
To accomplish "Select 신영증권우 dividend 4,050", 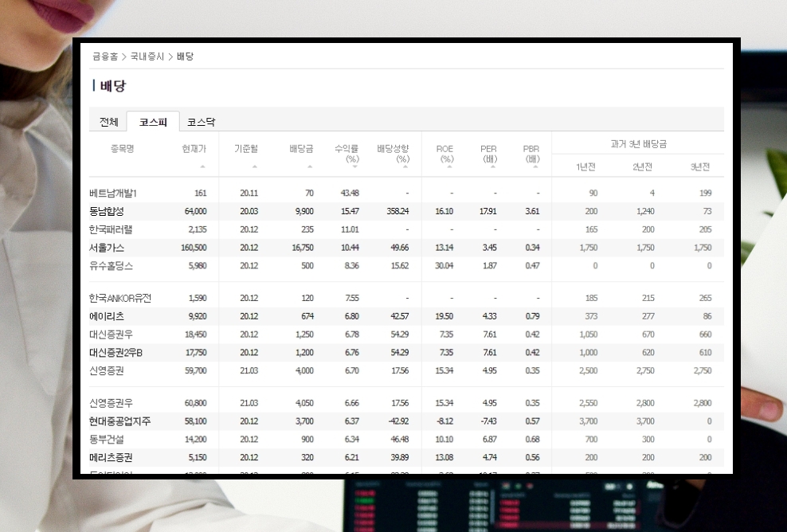I will click(304, 403).
